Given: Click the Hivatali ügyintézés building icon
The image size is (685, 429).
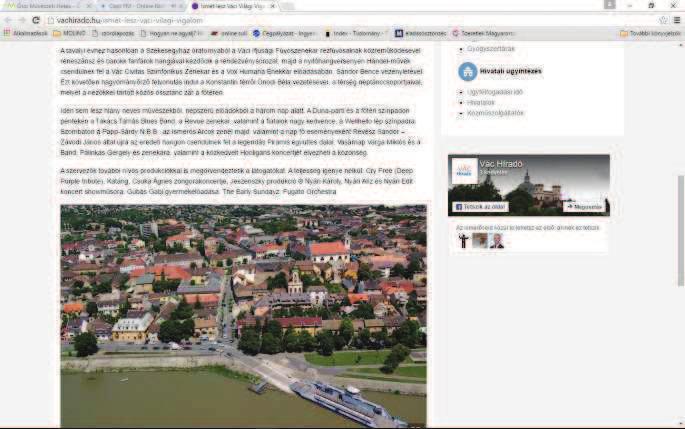Looking at the screenshot, I should [x=467, y=72].
